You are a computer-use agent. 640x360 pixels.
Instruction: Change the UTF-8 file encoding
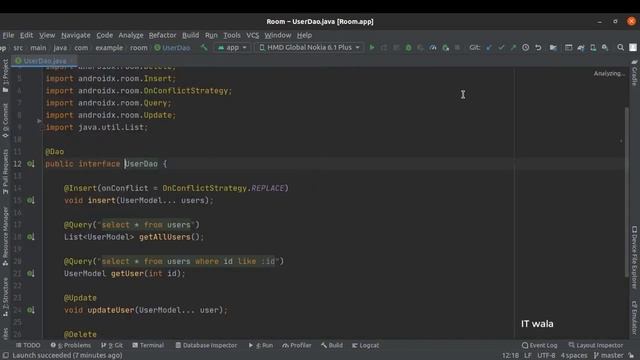point(546,356)
